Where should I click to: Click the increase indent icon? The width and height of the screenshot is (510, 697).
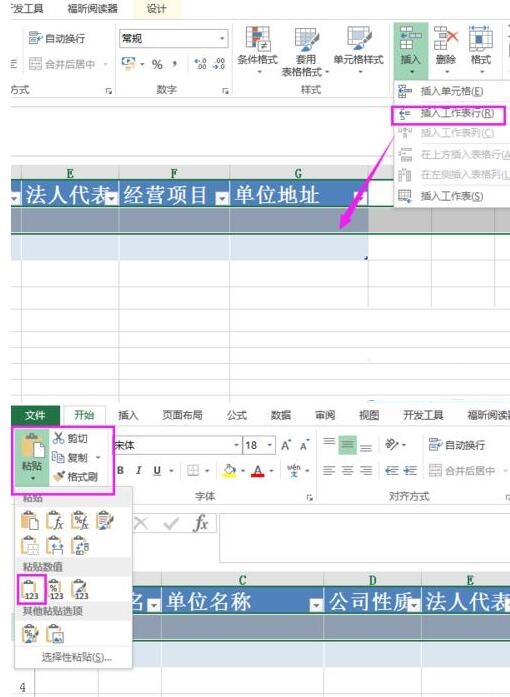[410, 470]
